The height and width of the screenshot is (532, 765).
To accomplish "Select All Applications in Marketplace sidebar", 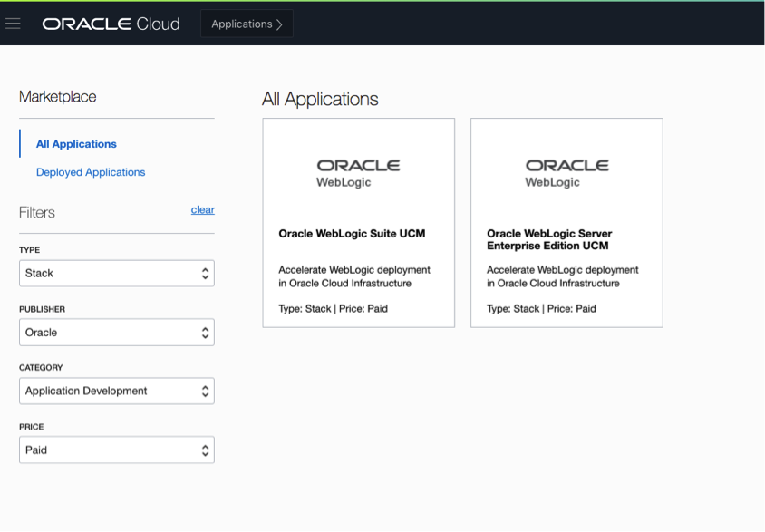I will (76, 144).
